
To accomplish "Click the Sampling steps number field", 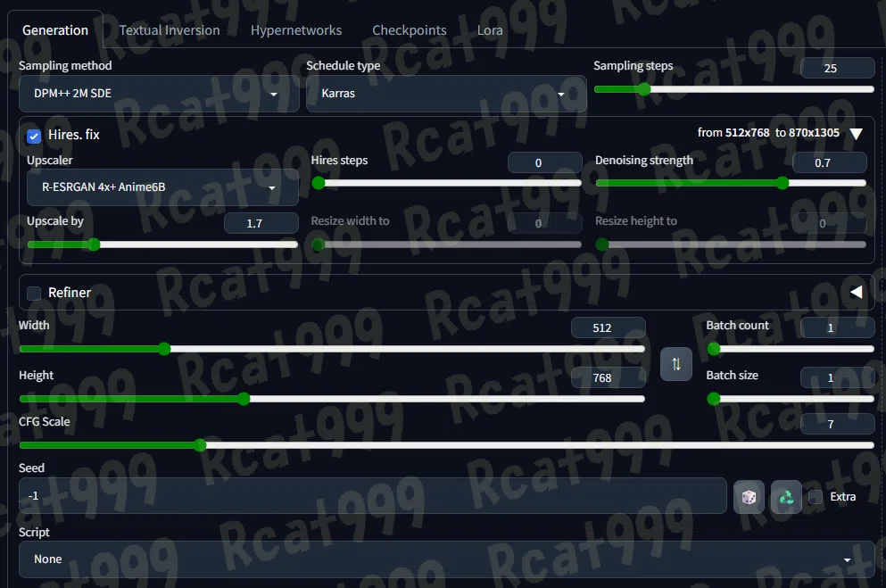I will click(838, 69).
